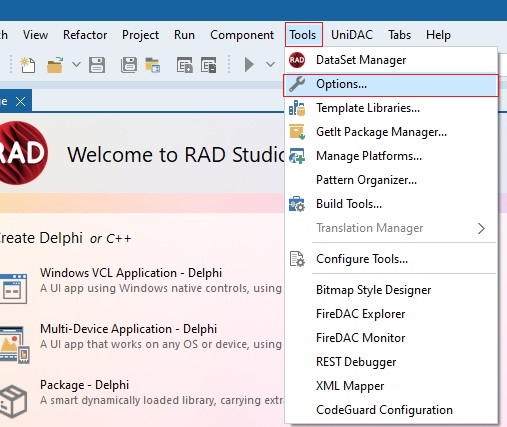Viewport: 507px width, 427px height.
Task: Open the Help menu
Action: pos(438,35)
